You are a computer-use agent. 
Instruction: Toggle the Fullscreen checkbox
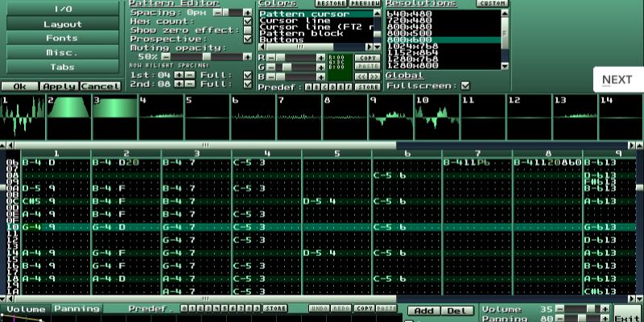tap(464, 85)
